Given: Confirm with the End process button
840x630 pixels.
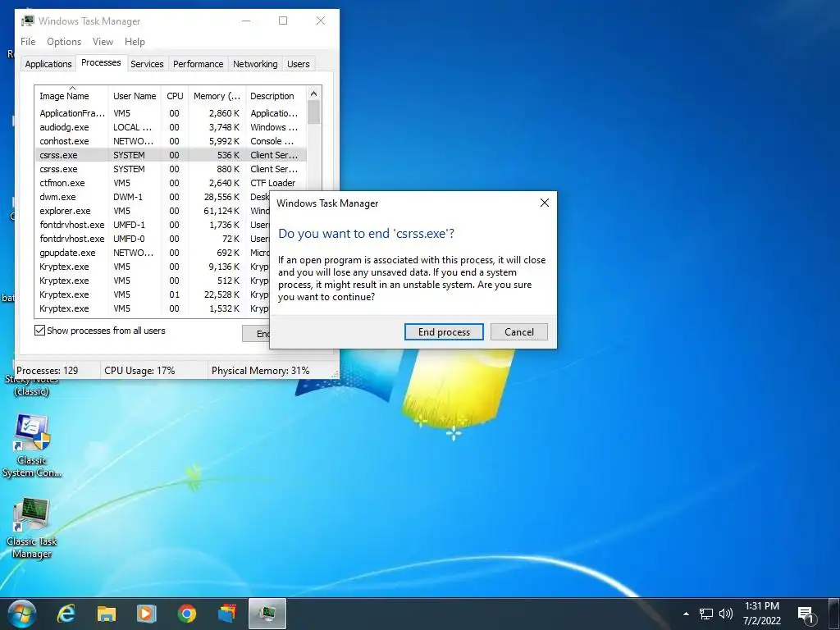Looking at the screenshot, I should pyautogui.click(x=444, y=331).
